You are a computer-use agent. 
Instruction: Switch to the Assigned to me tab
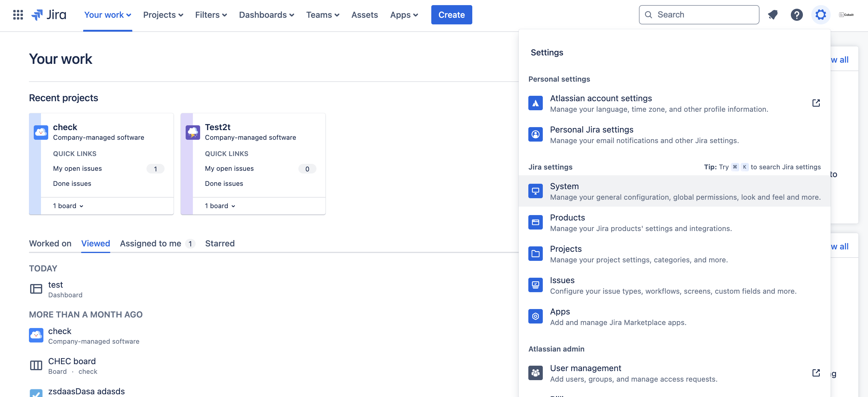[x=150, y=243]
